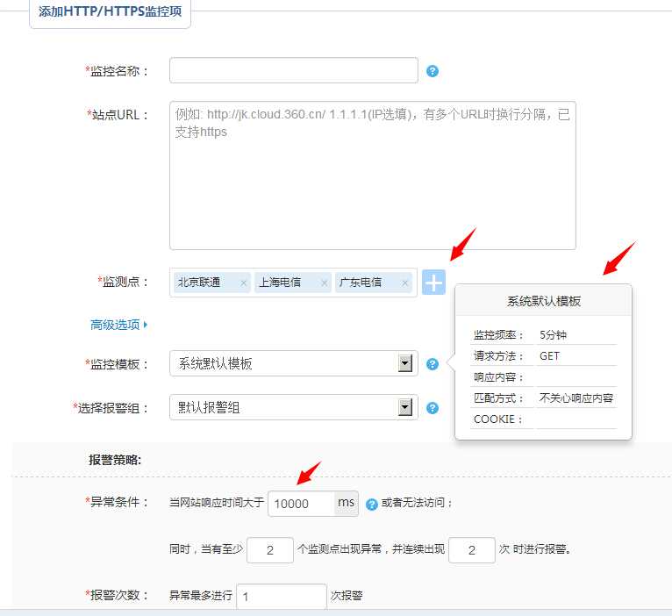
Task: Remove 北京联通 monitoring point tag
Action: 243,283
